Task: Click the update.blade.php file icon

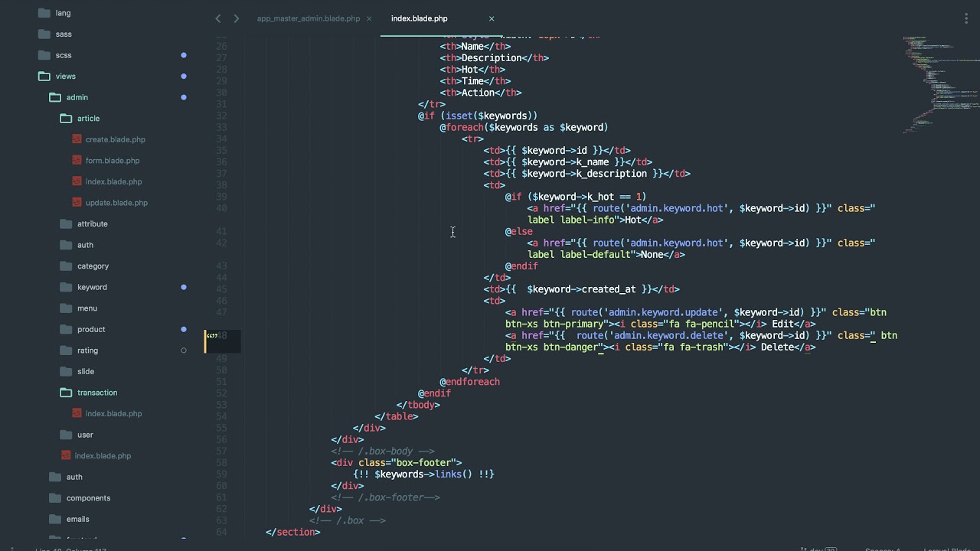Action: click(77, 203)
